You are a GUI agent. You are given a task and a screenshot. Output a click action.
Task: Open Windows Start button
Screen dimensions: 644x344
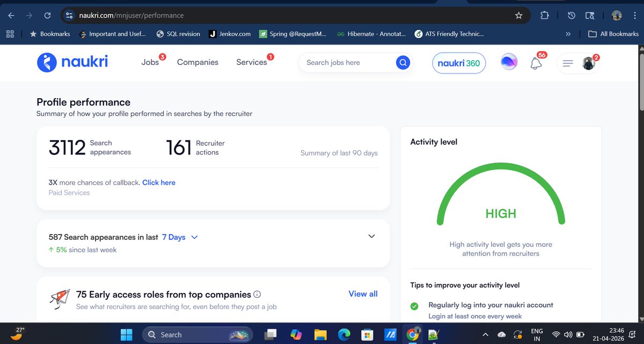[x=127, y=334]
